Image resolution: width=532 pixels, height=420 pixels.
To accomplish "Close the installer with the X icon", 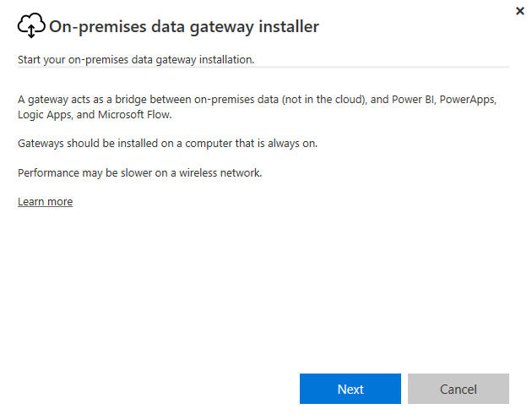I will 520,11.
